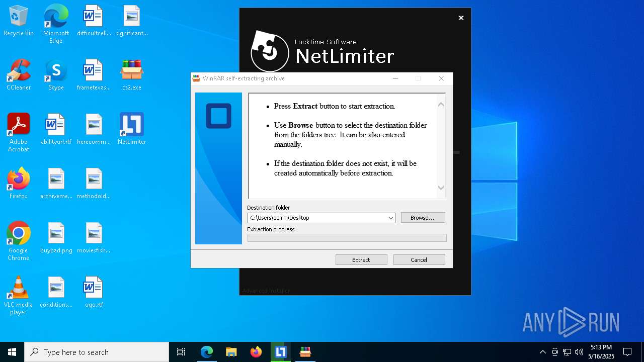Click the Browse... button
Viewport: 644px width, 362px height.
coord(423,218)
